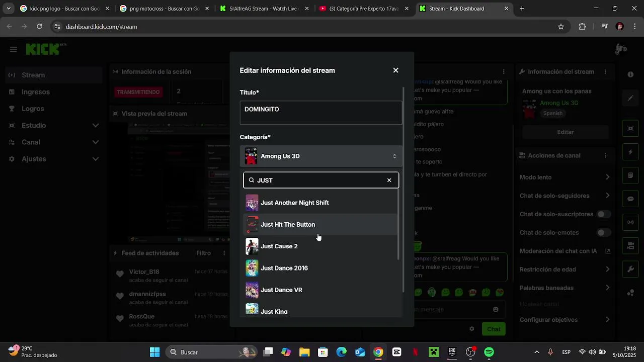Image resolution: width=644 pixels, height=362 pixels.
Task: Open chat settings gear icon
Action: click(472, 329)
